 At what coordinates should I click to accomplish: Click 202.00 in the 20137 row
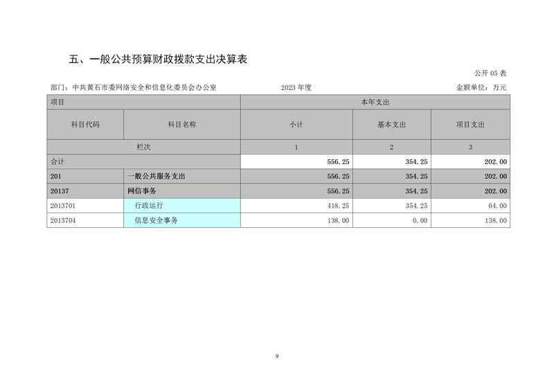click(x=495, y=191)
